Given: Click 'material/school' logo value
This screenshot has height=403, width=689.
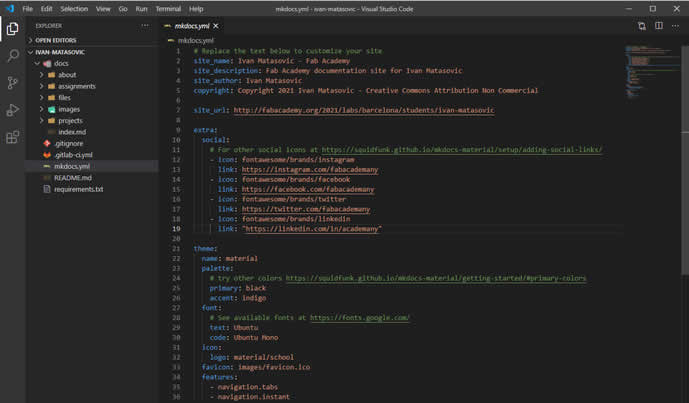Looking at the screenshot, I should coord(263,357).
